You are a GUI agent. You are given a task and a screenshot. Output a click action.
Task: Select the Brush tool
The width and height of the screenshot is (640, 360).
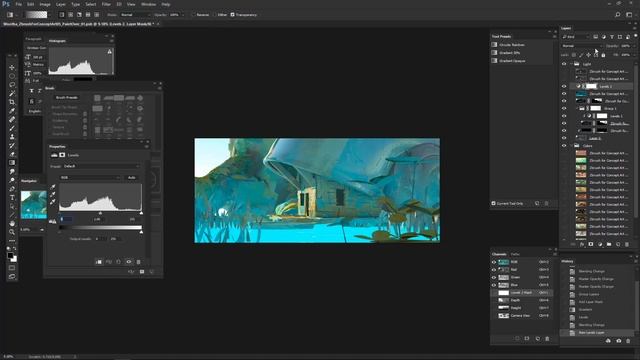[12, 128]
